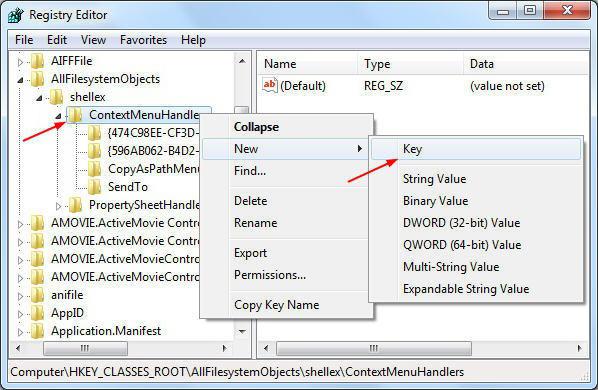598x390 pixels.
Task: Click tree pane scroll up arrow
Action: click(x=242, y=61)
